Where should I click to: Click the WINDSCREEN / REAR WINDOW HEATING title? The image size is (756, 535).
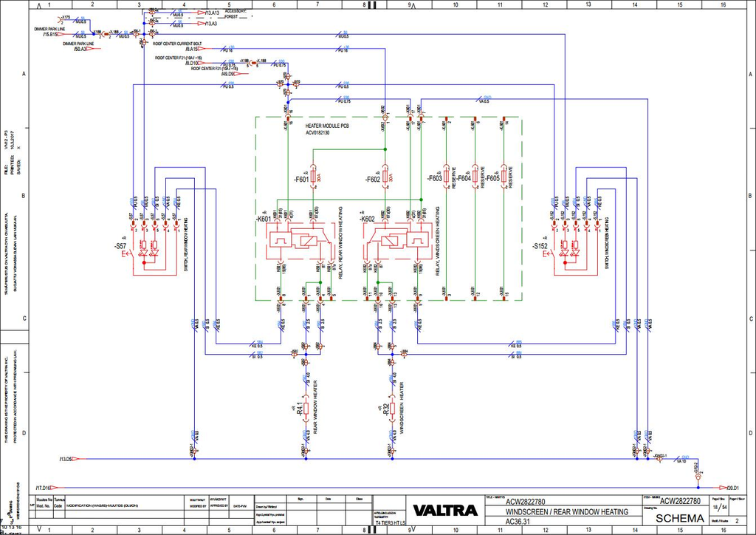click(566, 511)
